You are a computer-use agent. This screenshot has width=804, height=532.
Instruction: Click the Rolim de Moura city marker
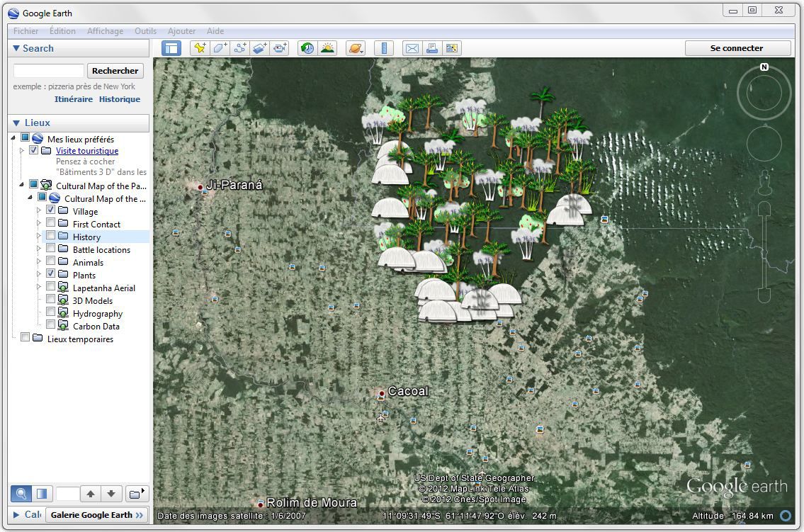click(261, 504)
